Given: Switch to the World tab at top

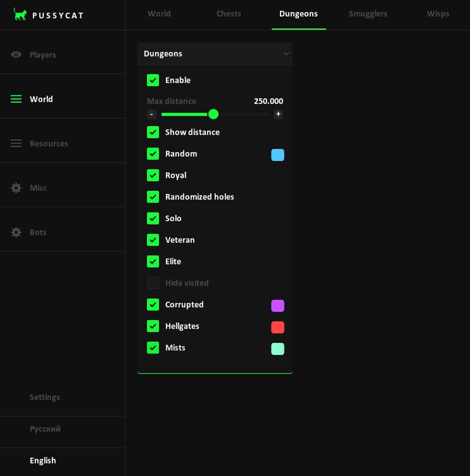Looking at the screenshot, I should pos(159,14).
